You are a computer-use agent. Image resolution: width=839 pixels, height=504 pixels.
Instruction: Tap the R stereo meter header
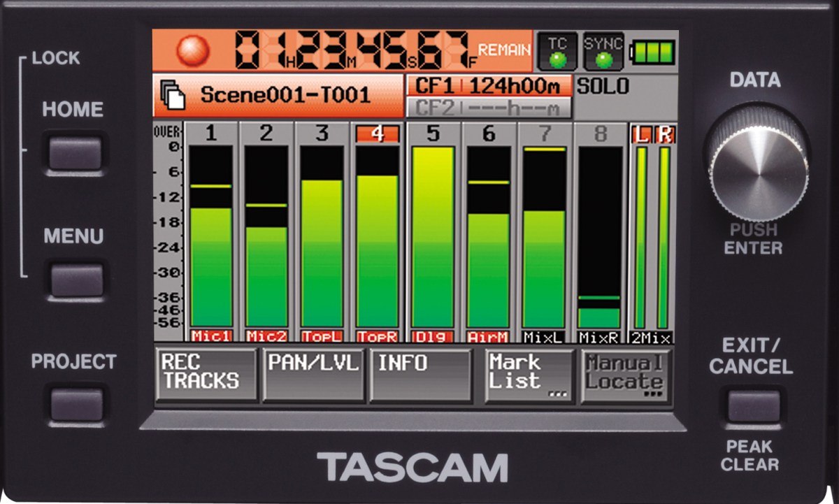664,134
